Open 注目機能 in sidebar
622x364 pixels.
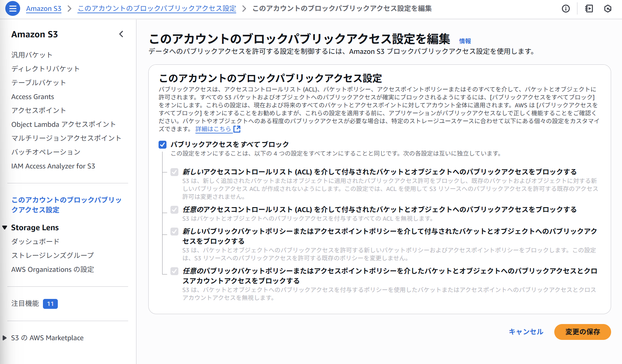click(25, 304)
